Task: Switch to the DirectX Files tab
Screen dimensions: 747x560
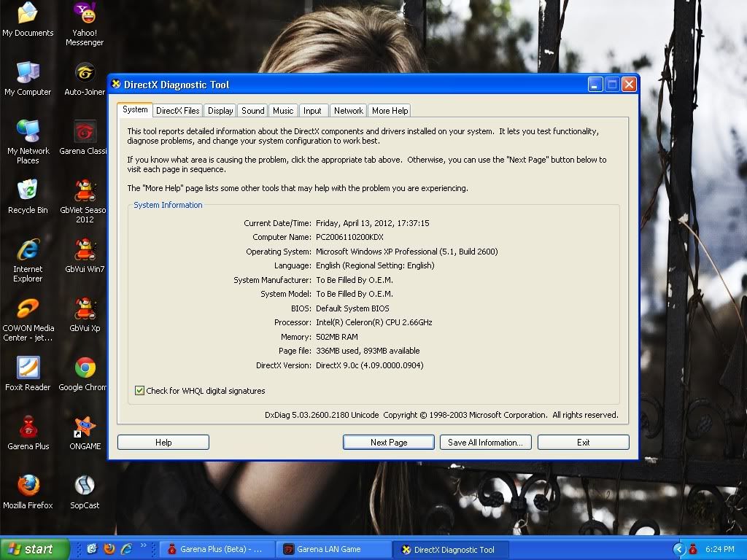Action: click(178, 111)
